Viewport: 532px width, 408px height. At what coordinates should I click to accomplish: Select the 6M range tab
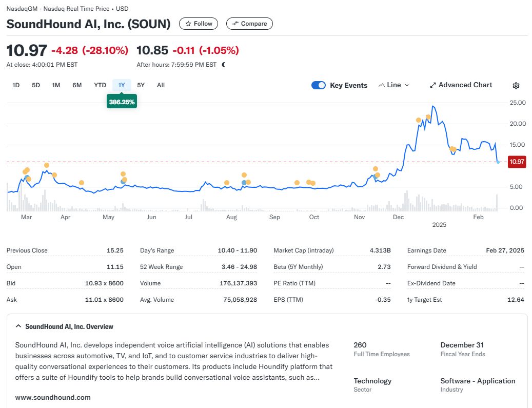[x=77, y=85]
